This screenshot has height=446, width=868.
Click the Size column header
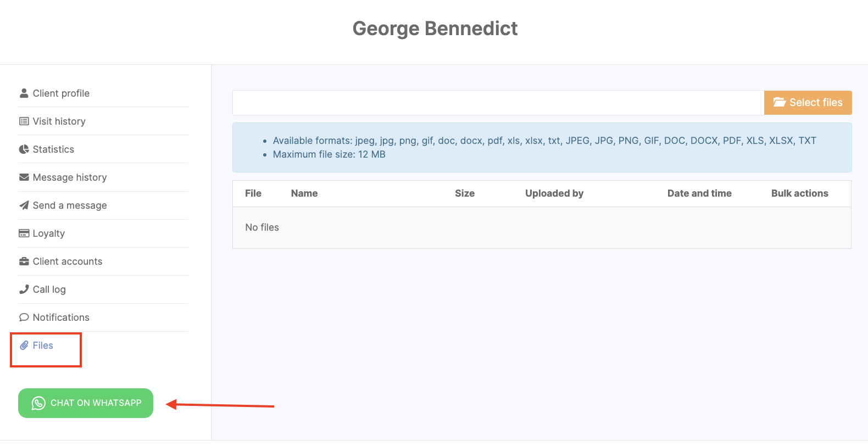point(465,193)
